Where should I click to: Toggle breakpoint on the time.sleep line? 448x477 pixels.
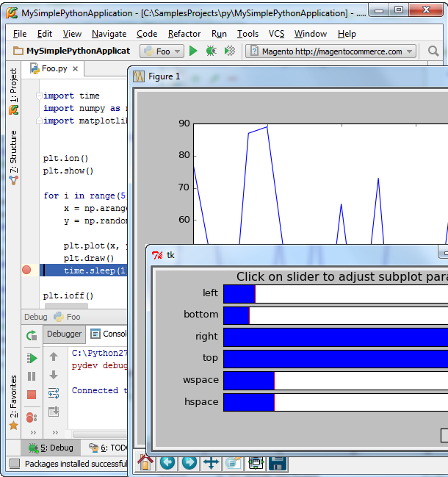click(x=27, y=270)
